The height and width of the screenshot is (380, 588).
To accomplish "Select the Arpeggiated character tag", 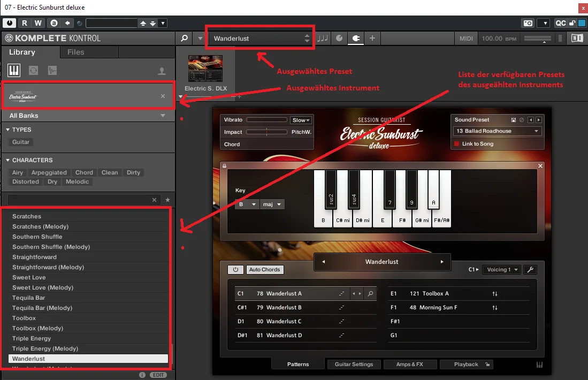I will tap(49, 172).
